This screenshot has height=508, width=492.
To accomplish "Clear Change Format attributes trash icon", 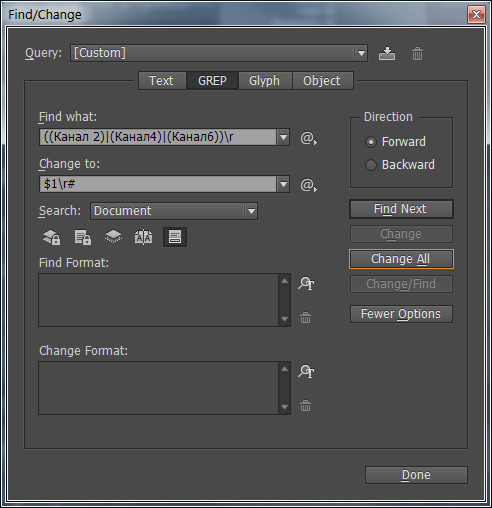I will coord(305,406).
